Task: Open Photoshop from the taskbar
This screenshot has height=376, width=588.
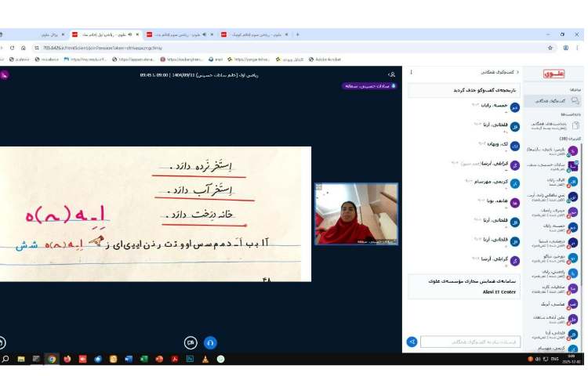Action: (x=191, y=359)
